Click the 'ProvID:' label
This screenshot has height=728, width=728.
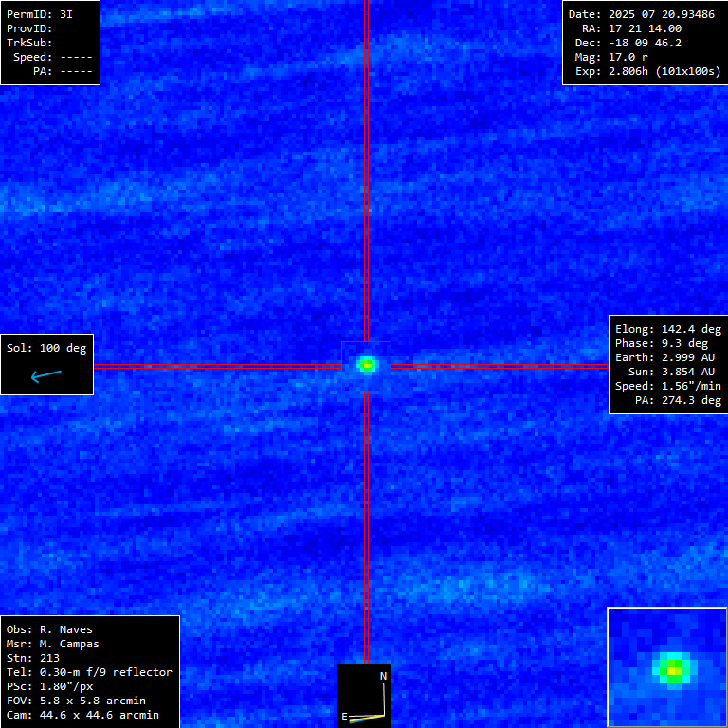point(29,28)
